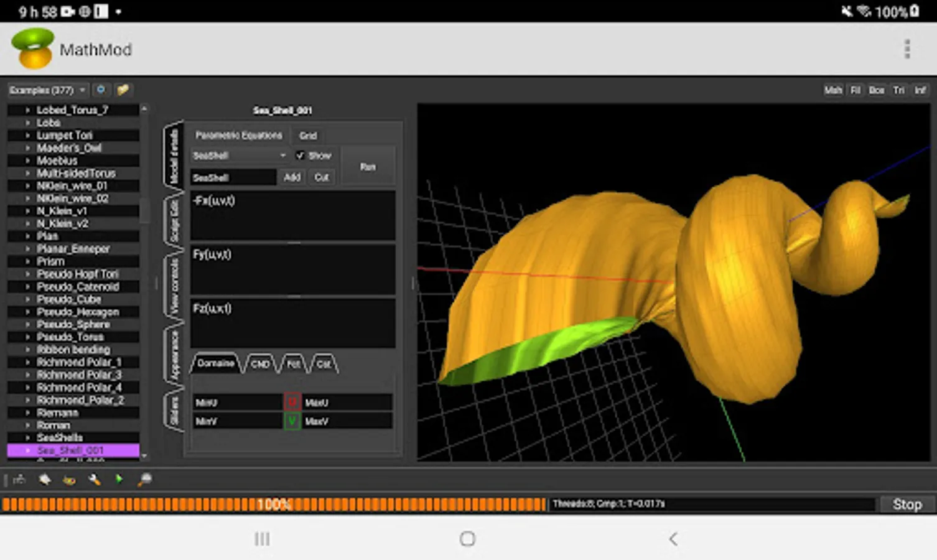Click the red U domain button
The image size is (937, 560).
point(292,403)
